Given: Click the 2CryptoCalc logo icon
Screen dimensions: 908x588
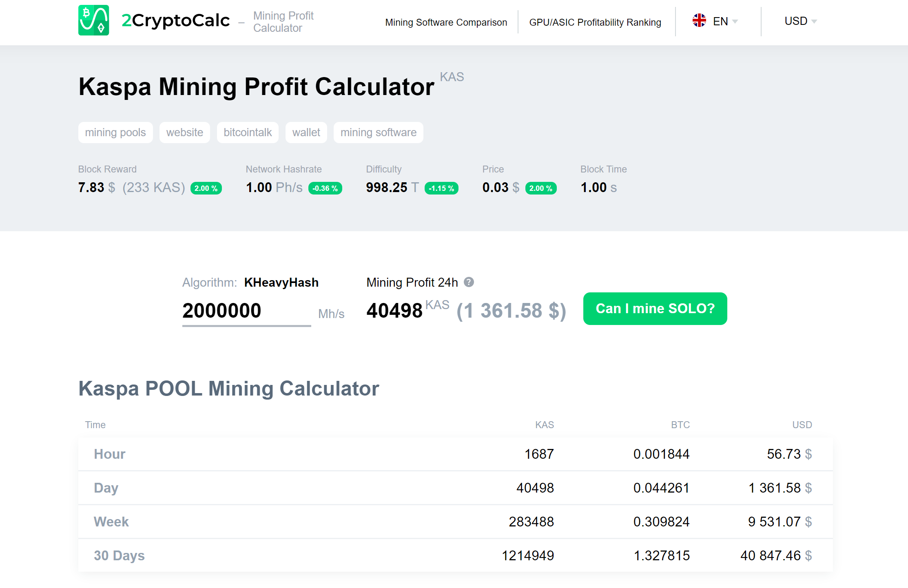Looking at the screenshot, I should coord(93,20).
